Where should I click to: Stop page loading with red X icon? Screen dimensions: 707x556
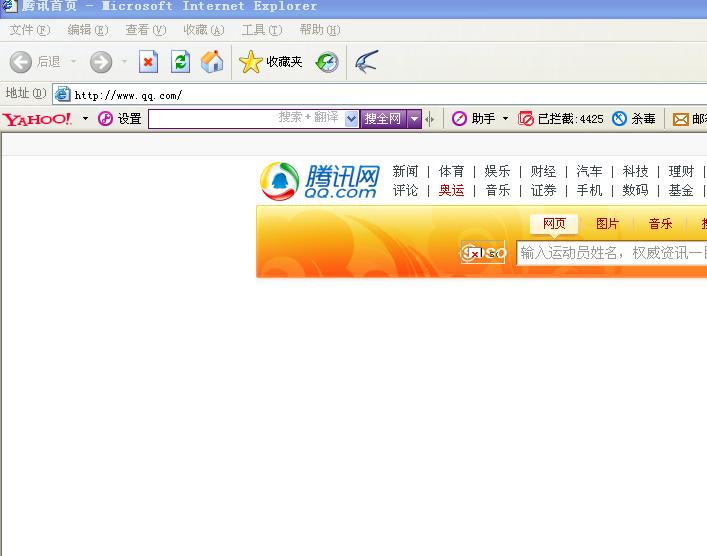[x=148, y=62]
